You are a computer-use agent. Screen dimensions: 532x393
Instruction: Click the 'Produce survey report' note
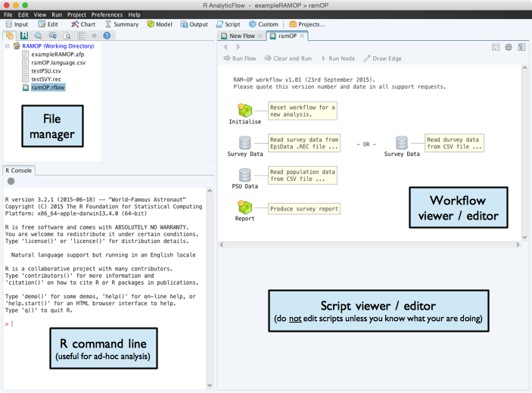(304, 209)
